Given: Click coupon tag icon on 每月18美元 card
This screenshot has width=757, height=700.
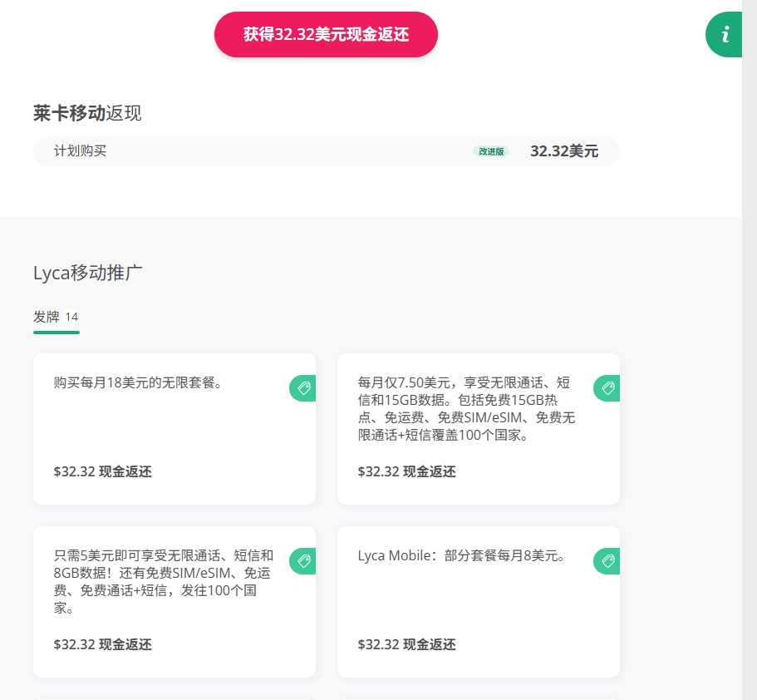Looking at the screenshot, I should tap(302, 388).
